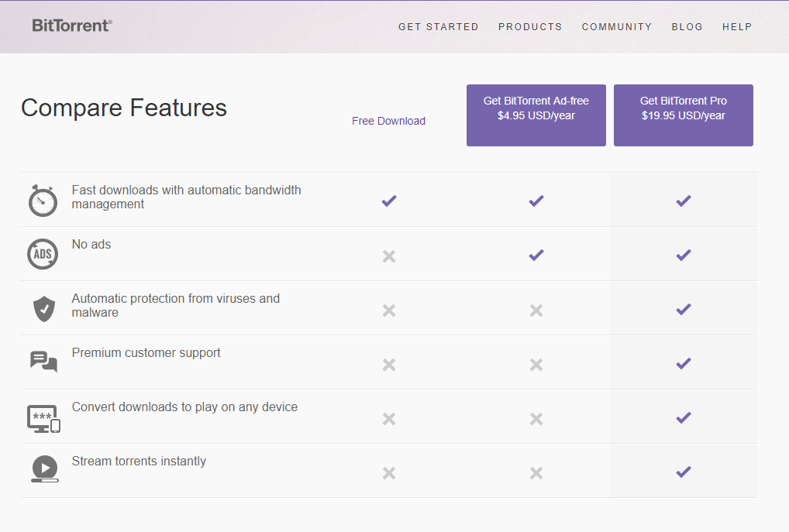Click the BitTorrent logo
The width and height of the screenshot is (789, 532).
[x=72, y=26]
